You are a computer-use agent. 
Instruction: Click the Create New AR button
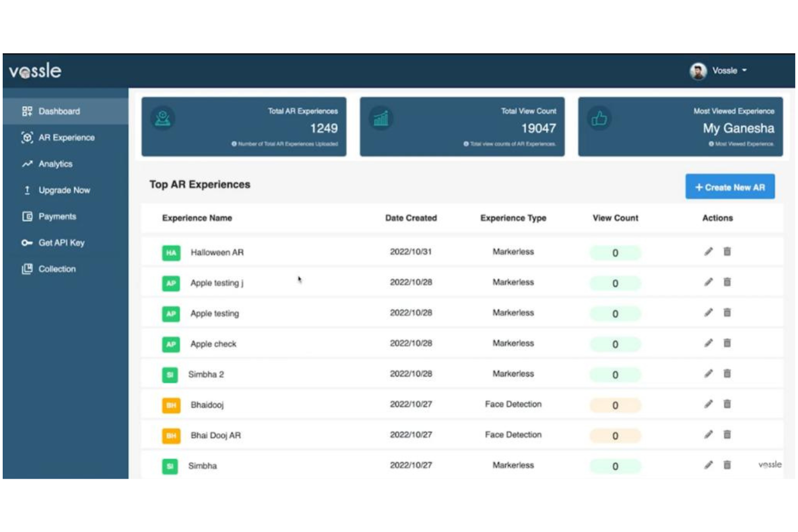[730, 187]
